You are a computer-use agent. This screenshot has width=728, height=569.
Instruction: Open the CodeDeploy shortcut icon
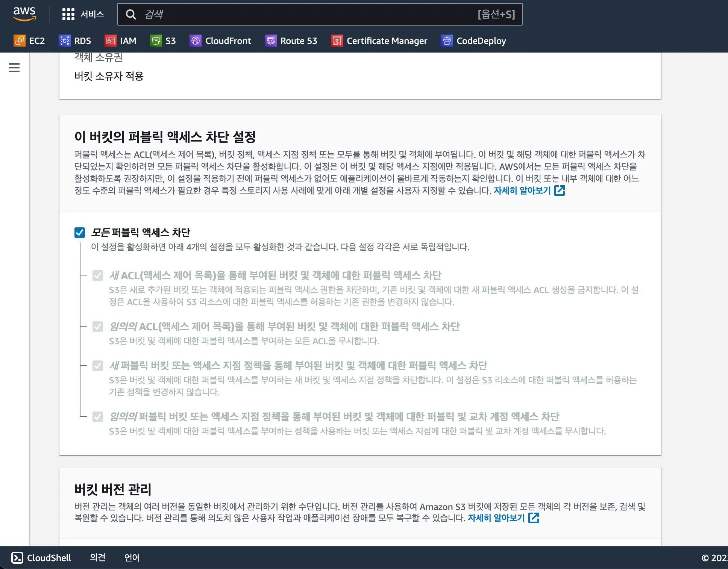pos(447,41)
